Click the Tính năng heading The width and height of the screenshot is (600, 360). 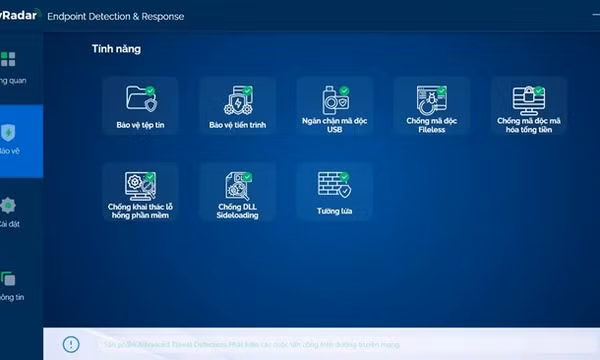pos(116,49)
